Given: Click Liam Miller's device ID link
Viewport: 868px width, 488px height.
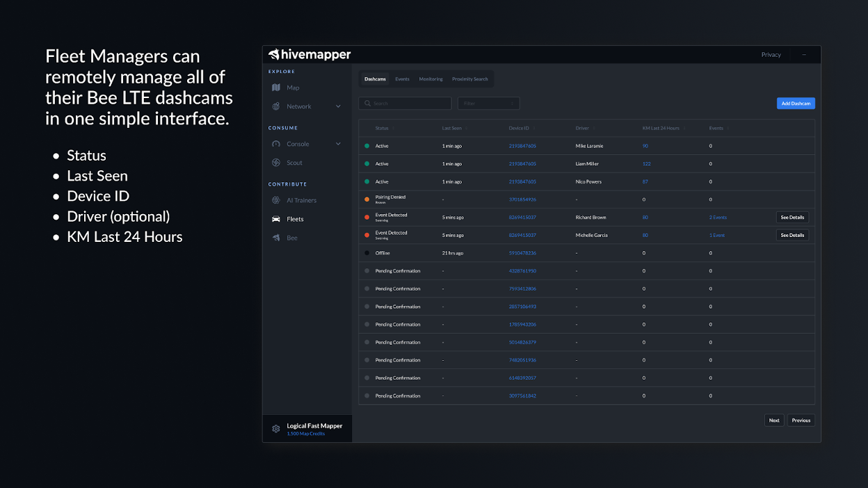Looking at the screenshot, I should tap(522, 164).
